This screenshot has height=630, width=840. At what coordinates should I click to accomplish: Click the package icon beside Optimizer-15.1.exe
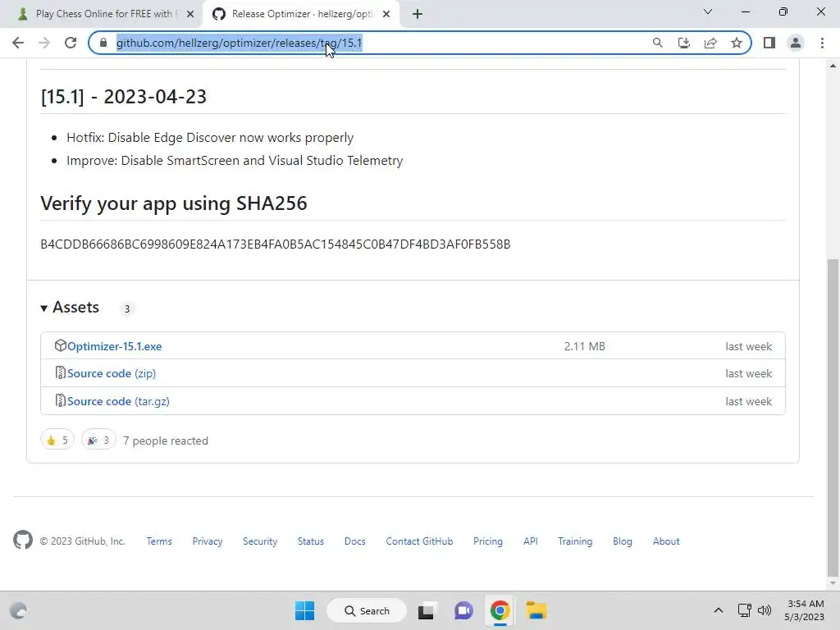point(60,345)
